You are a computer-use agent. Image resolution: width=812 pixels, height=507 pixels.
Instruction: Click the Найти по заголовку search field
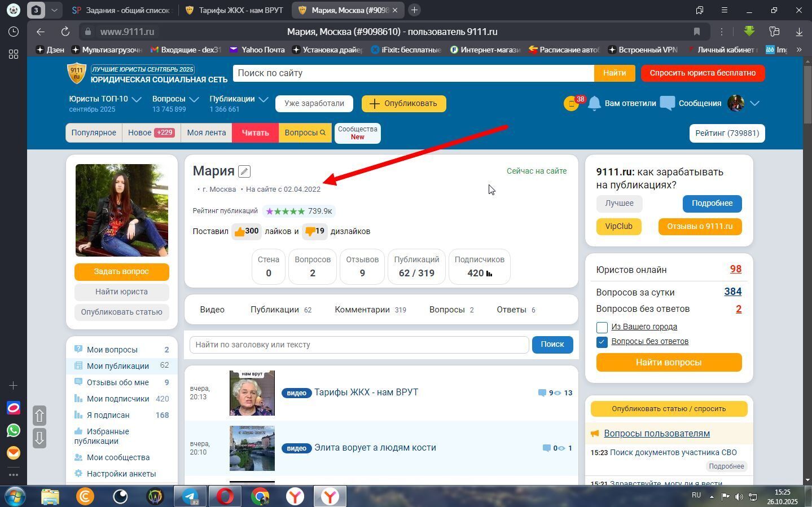pos(359,345)
